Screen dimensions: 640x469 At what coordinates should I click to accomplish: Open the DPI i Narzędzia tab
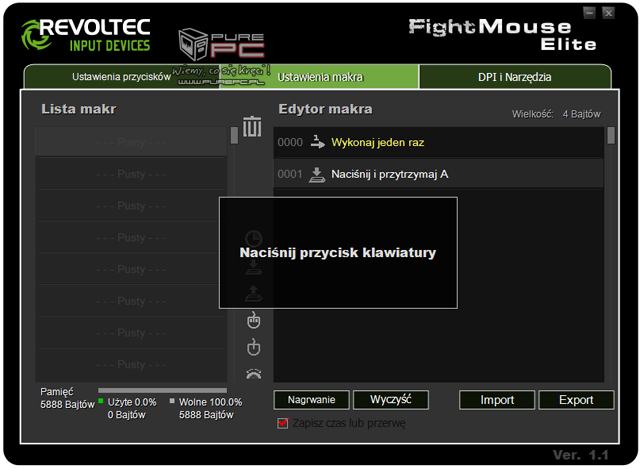[x=515, y=77]
